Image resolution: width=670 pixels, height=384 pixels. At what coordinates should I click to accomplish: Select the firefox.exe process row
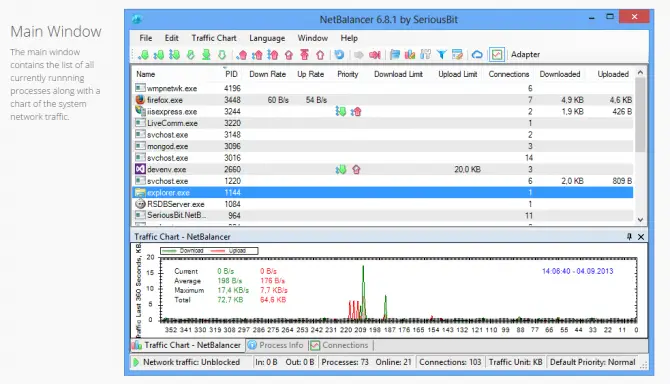[383, 100]
